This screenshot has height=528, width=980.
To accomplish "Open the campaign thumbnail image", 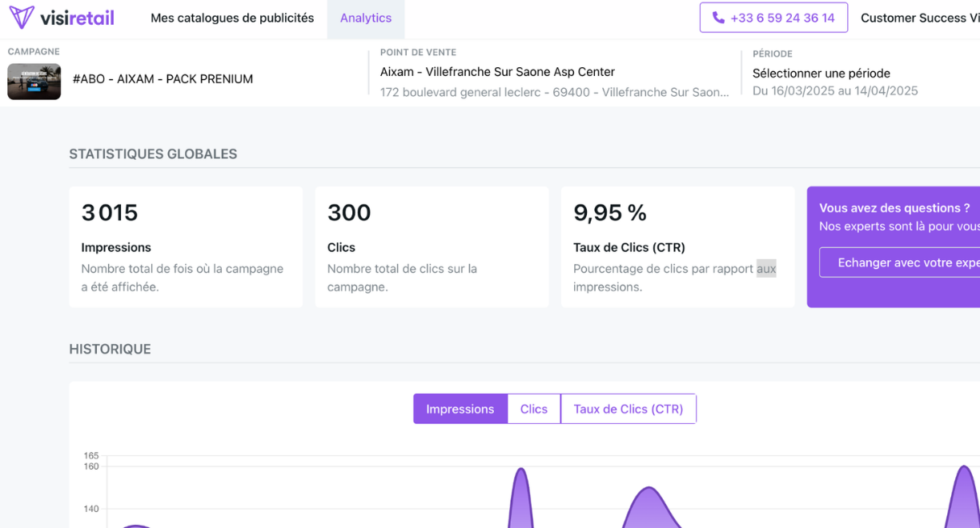I will 34,81.
